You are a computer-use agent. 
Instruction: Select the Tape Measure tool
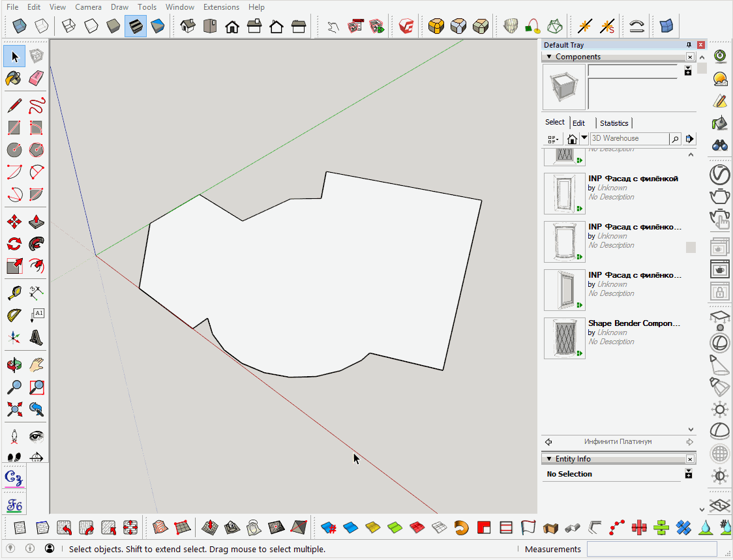point(14,291)
